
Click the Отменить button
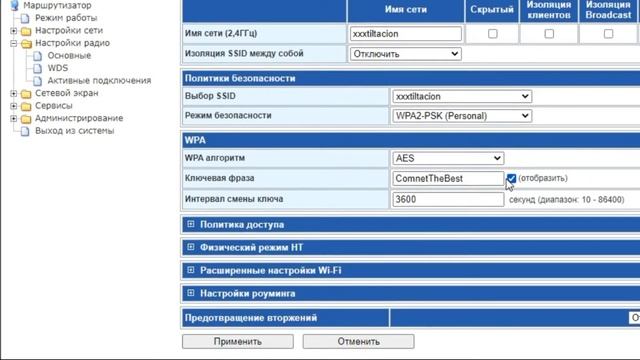pyautogui.click(x=358, y=342)
